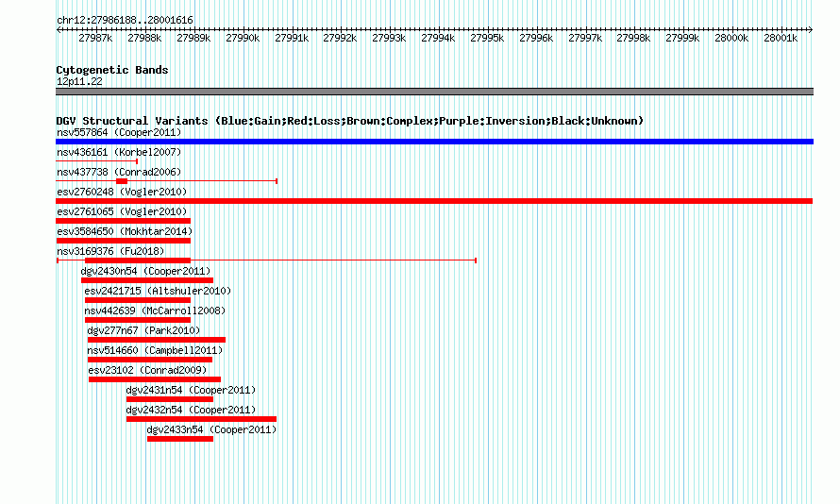Viewport: 840px width, 504px height.
Task: Click the esv2421715 (Altshuler2010) label
Action: tap(158, 291)
